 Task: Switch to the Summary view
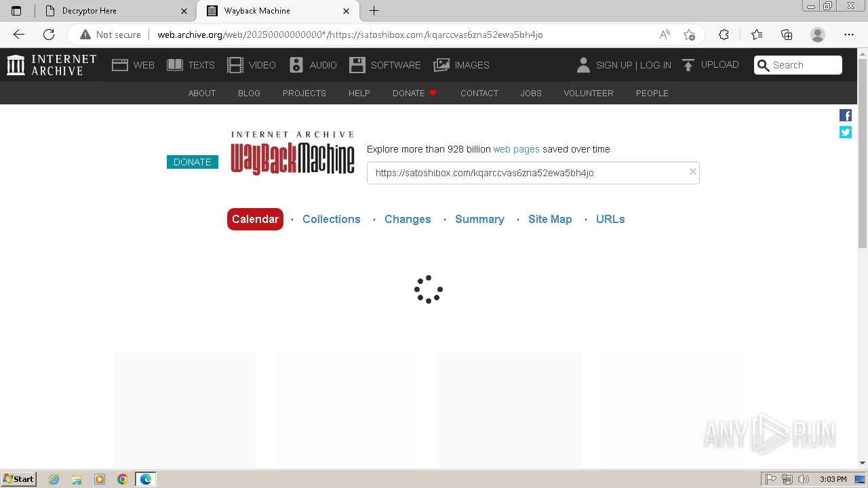479,219
